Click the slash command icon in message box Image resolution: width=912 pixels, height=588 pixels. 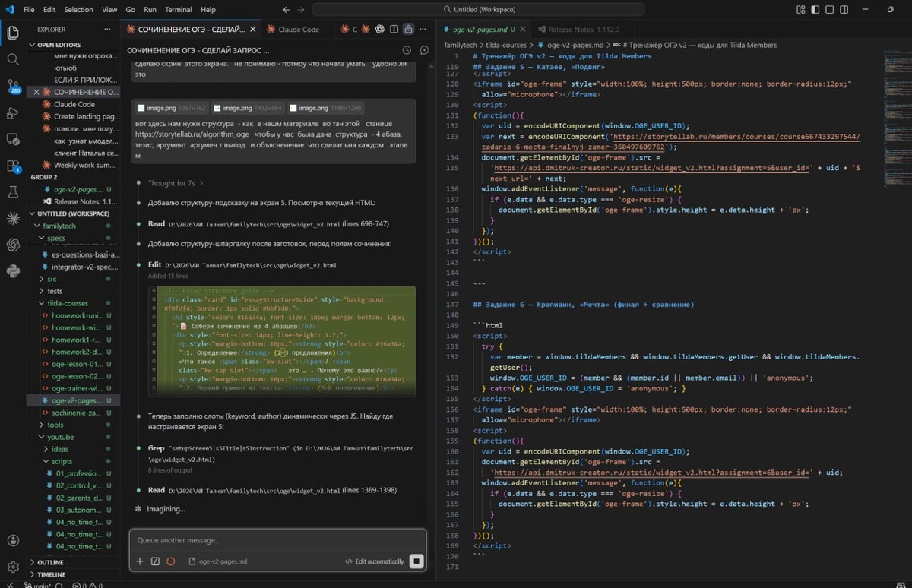click(155, 561)
